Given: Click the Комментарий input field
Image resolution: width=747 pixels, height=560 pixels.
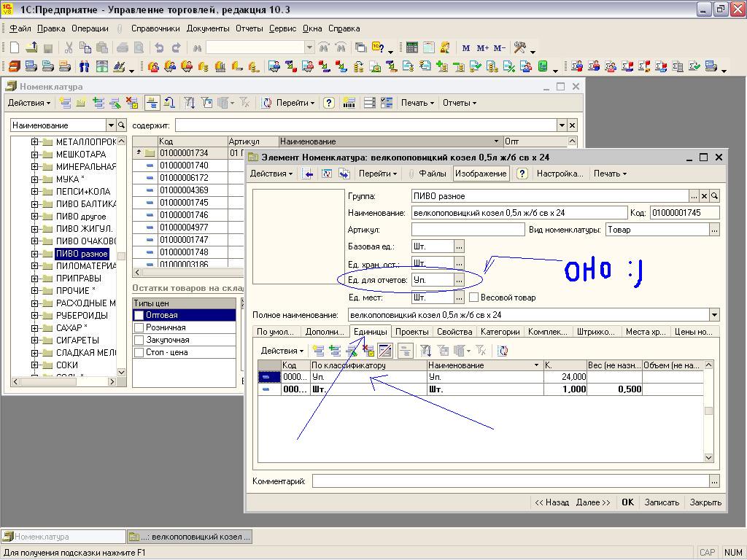Looking at the screenshot, I should [511, 481].
